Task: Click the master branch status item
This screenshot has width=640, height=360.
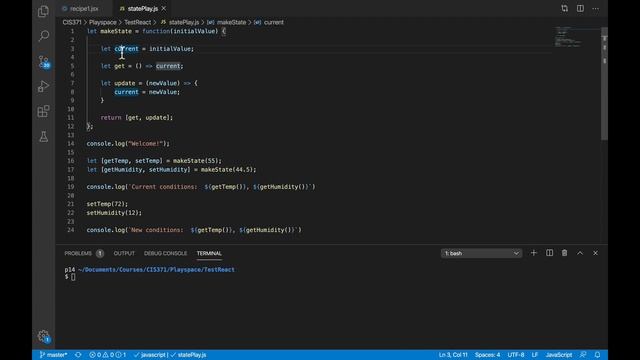Action: click(53, 355)
